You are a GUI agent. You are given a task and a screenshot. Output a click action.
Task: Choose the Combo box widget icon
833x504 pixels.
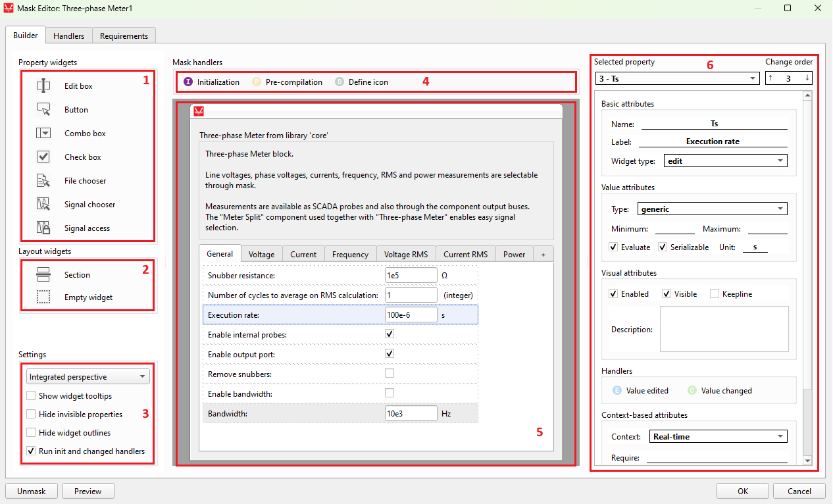[x=43, y=134]
